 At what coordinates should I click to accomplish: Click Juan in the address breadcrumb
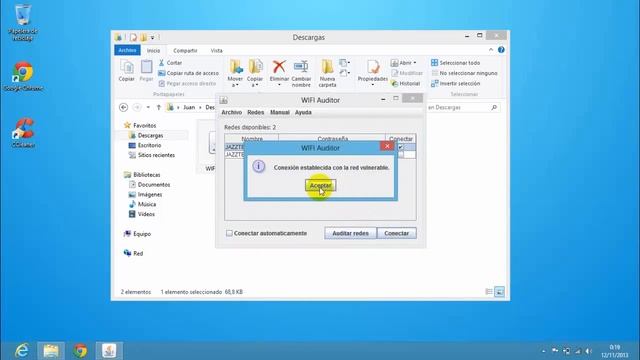click(189, 107)
